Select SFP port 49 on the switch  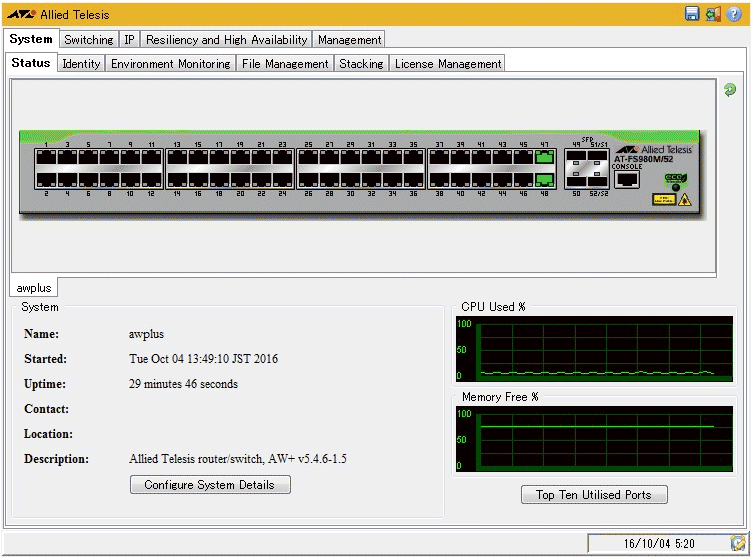pos(574,158)
